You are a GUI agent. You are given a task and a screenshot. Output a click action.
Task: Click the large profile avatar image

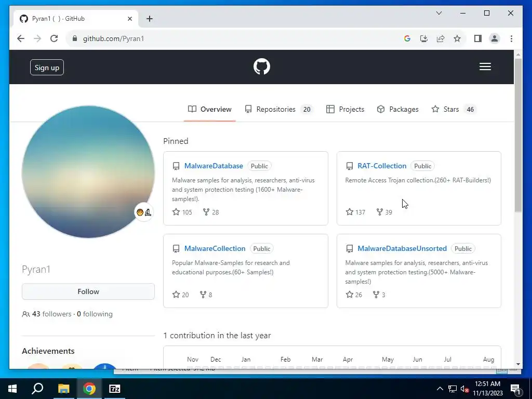(x=88, y=171)
